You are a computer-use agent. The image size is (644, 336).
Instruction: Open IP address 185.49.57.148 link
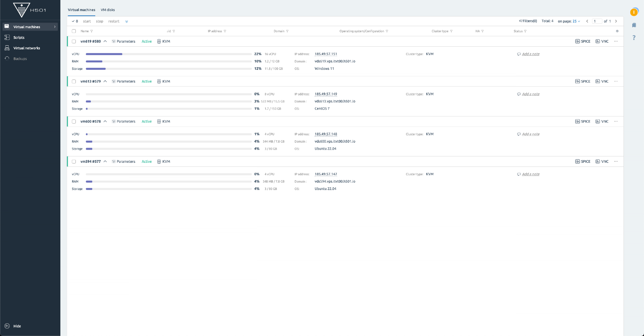click(326, 134)
